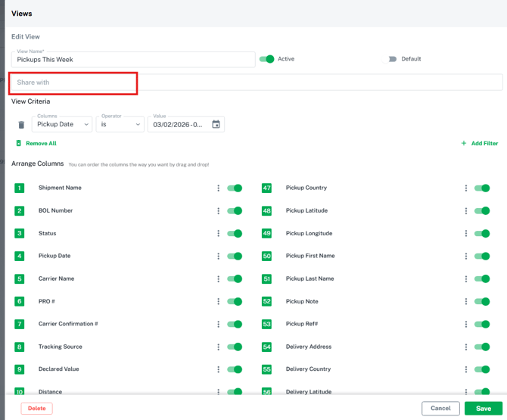Open three-dot options for Pickup Note
This screenshot has height=420, width=507.
tap(466, 302)
